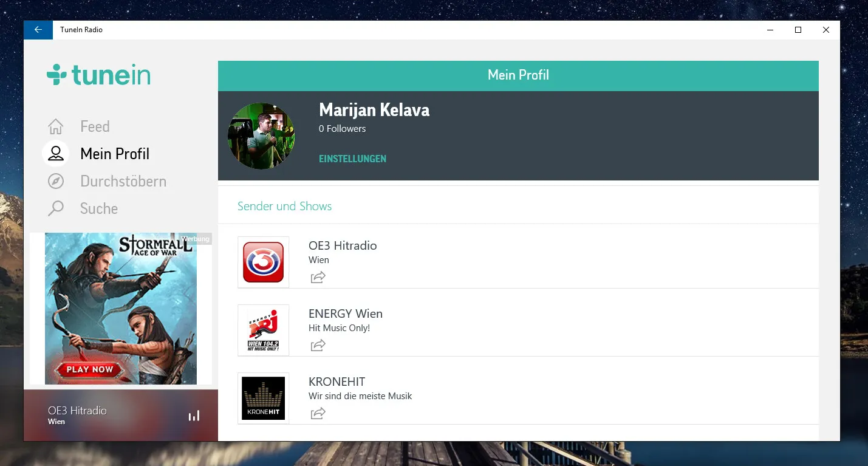The width and height of the screenshot is (868, 466).
Task: Open KRONEHIT station logo
Action: tap(263, 398)
